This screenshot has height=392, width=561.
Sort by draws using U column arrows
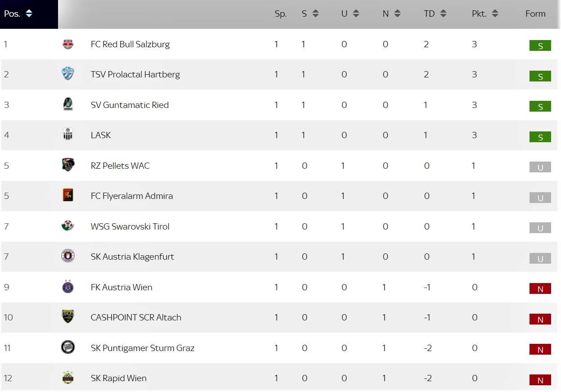[x=356, y=14]
